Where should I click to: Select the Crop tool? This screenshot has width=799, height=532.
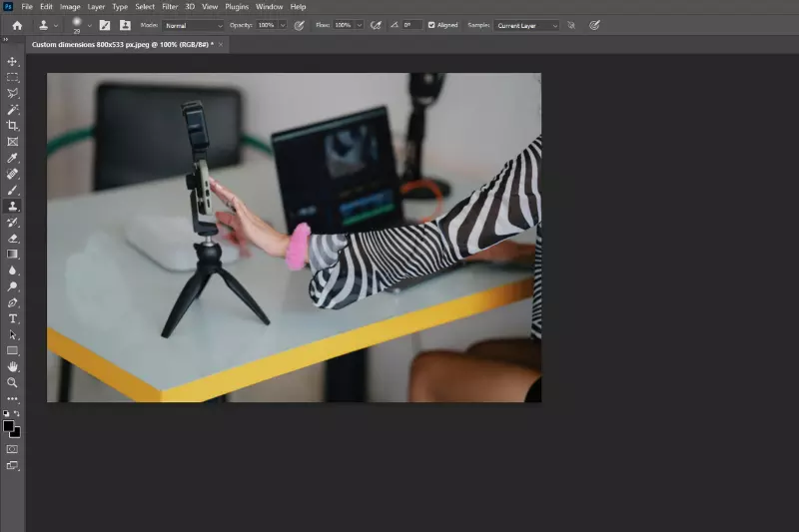tap(12, 126)
